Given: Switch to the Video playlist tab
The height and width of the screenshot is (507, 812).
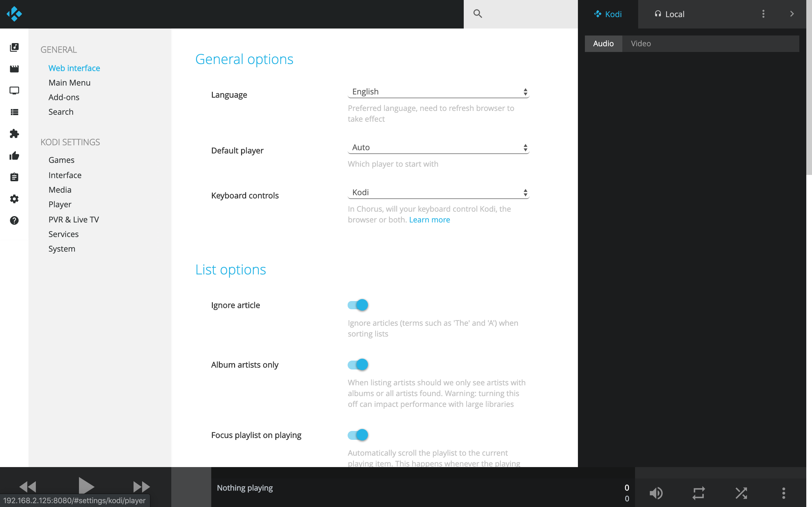Looking at the screenshot, I should click(x=640, y=44).
